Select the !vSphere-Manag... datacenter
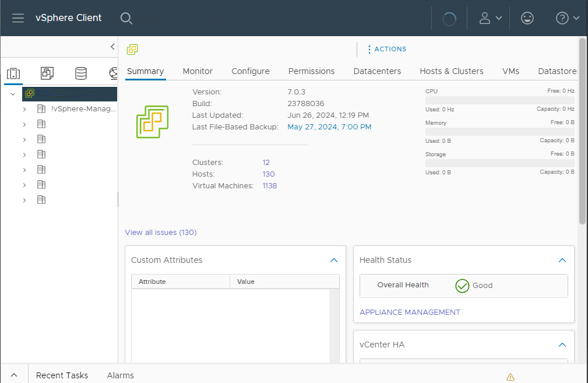This screenshot has height=383, width=588. pyautogui.click(x=83, y=109)
